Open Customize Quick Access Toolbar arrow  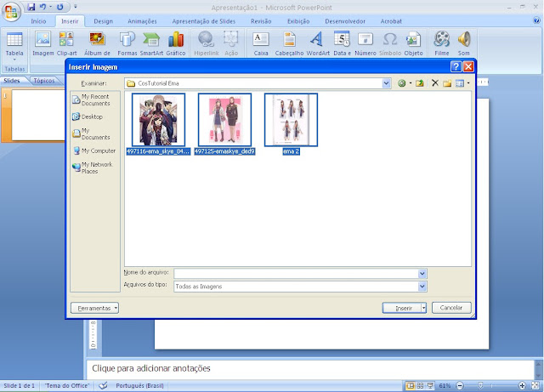pyautogui.click(x=76, y=7)
